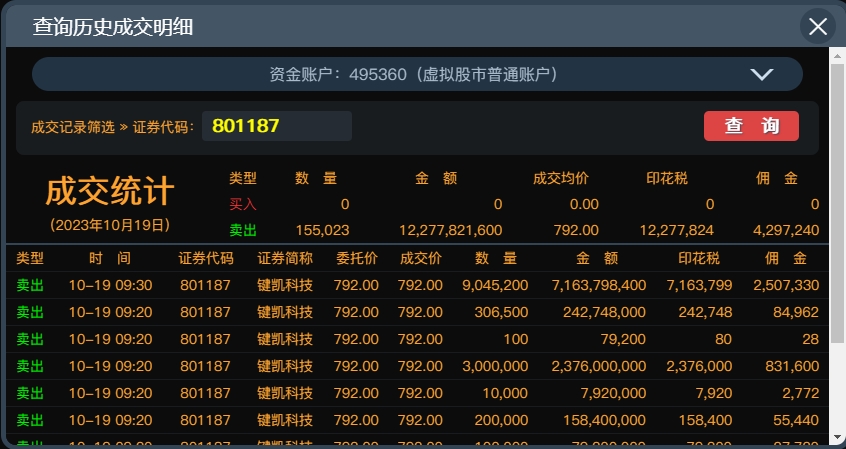The height and width of the screenshot is (449, 846).
Task: Click the 时间 column header in table
Action: coord(110,258)
